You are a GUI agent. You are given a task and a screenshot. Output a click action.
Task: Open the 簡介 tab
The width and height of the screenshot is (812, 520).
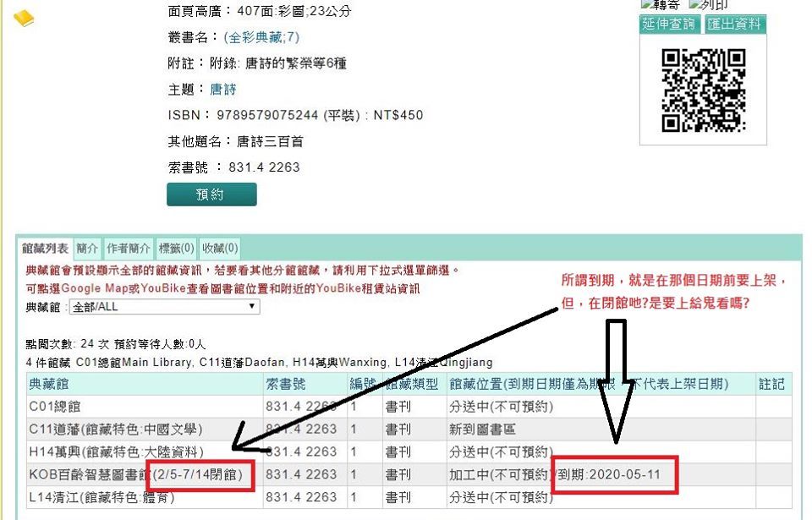coord(87,249)
